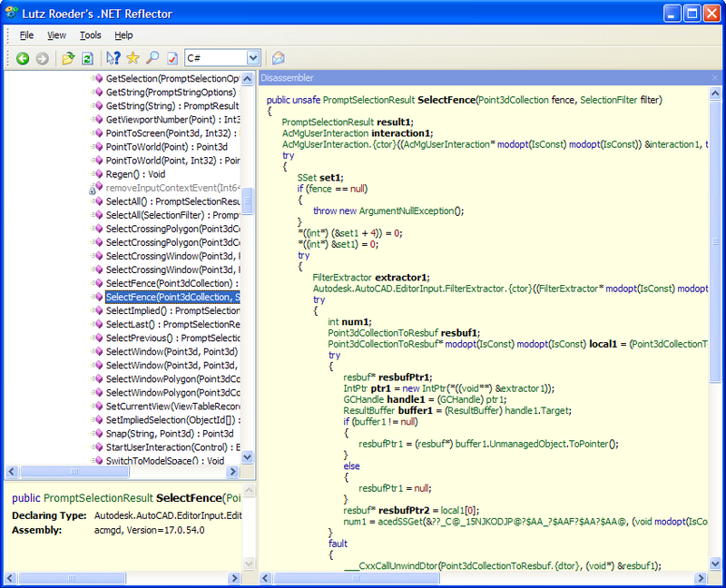
Task: Click the grey Forward navigation arrow
Action: coord(42,58)
